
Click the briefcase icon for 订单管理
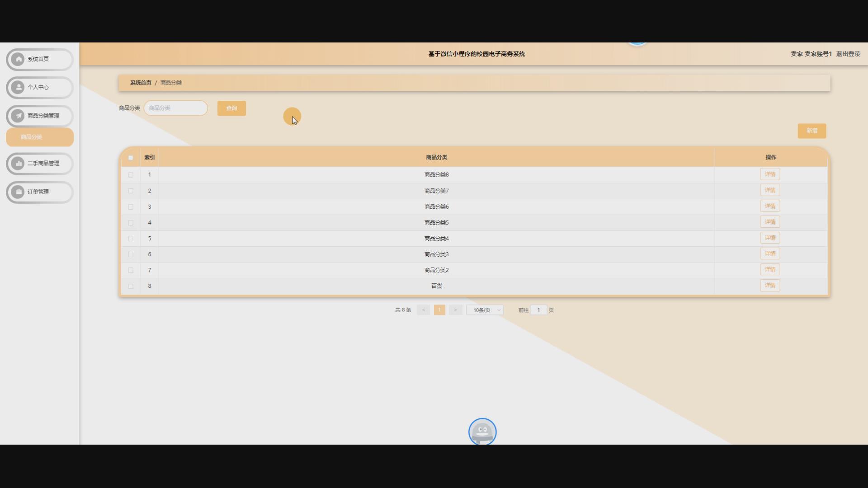click(18, 192)
